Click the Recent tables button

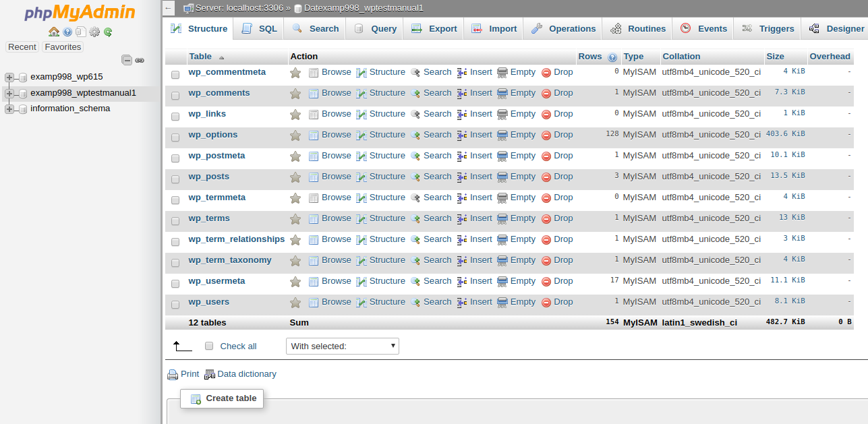[22, 47]
